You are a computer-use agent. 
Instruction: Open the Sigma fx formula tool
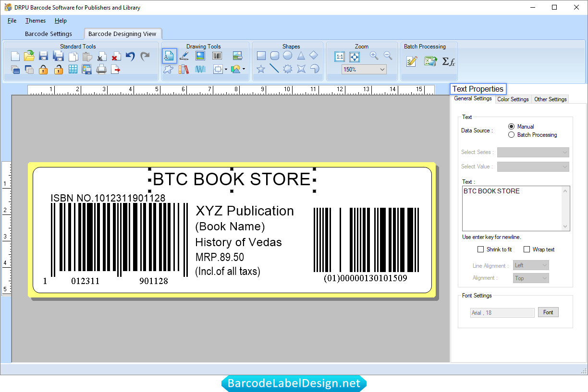449,61
